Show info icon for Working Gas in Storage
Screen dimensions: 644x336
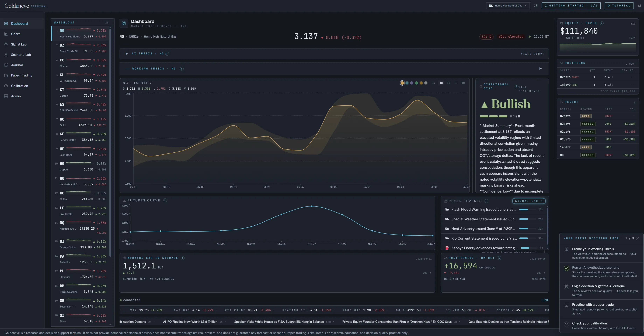tap(183, 258)
